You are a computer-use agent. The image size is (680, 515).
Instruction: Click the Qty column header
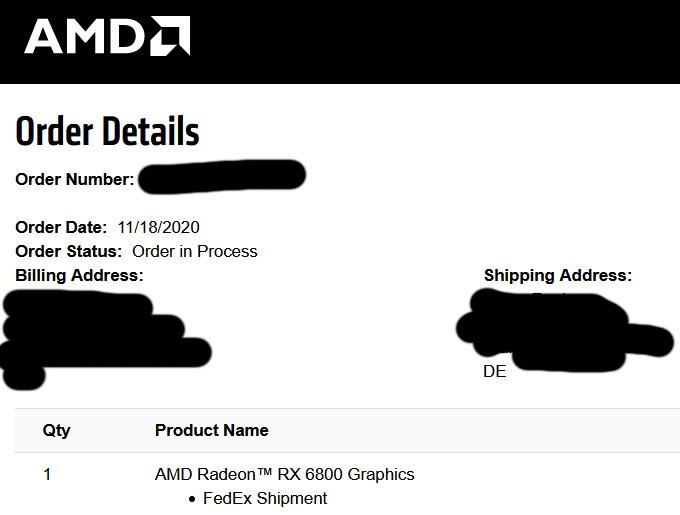pos(57,430)
